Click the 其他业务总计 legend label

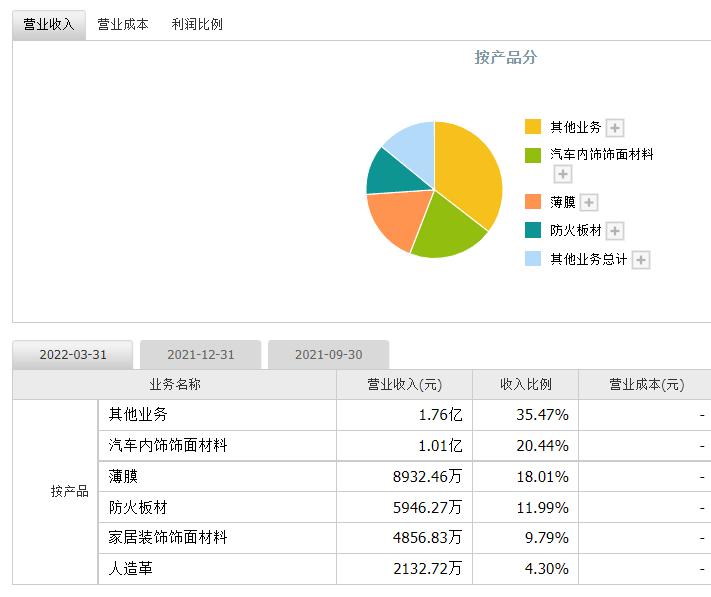pos(589,259)
